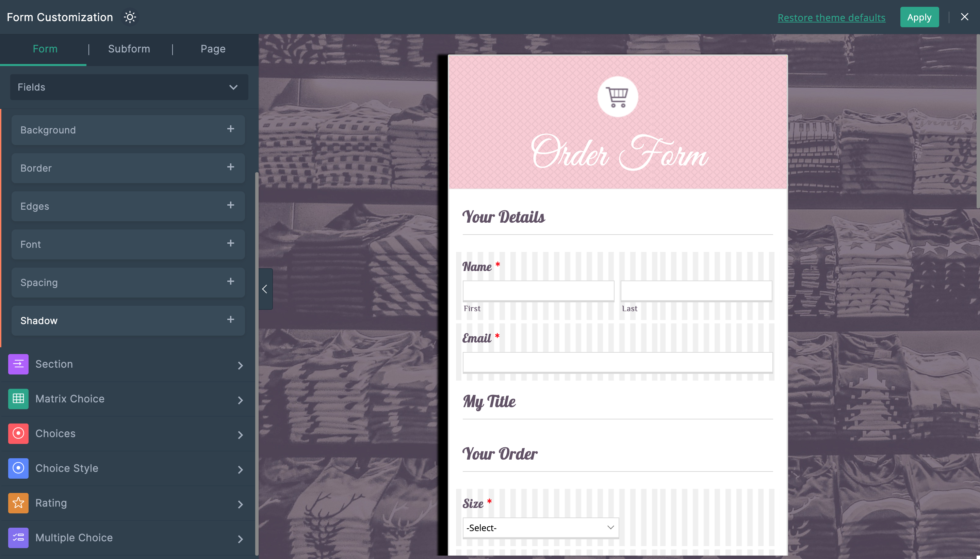This screenshot has width=980, height=559.
Task: Click the sun/brightness icon at top bar
Action: 131,17
